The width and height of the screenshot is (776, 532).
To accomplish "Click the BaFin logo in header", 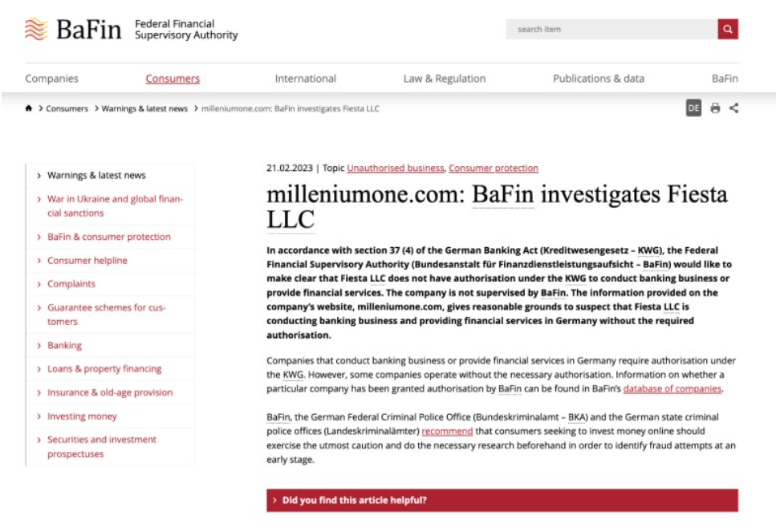I will [x=73, y=29].
